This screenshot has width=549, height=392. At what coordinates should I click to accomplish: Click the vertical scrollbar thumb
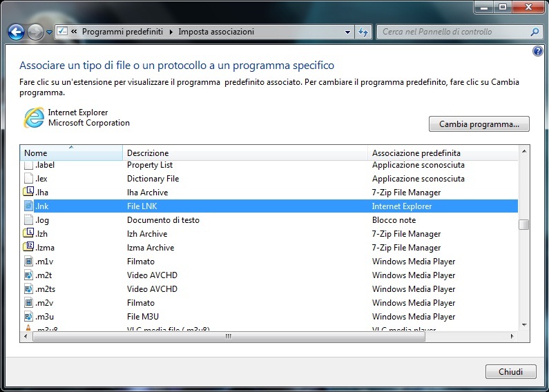pos(523,225)
